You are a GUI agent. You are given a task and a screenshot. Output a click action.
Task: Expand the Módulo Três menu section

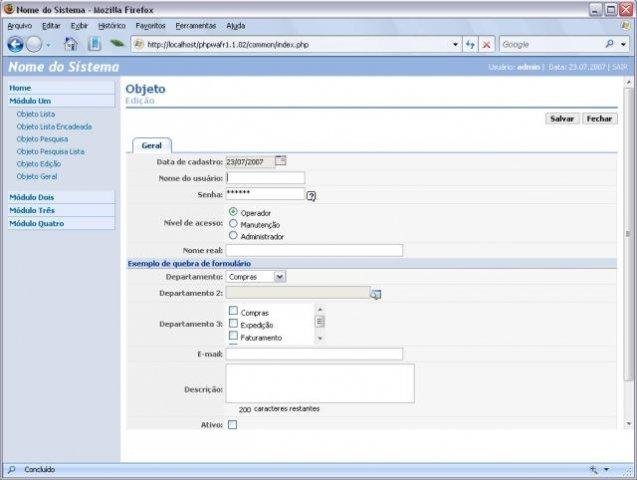tap(61, 210)
